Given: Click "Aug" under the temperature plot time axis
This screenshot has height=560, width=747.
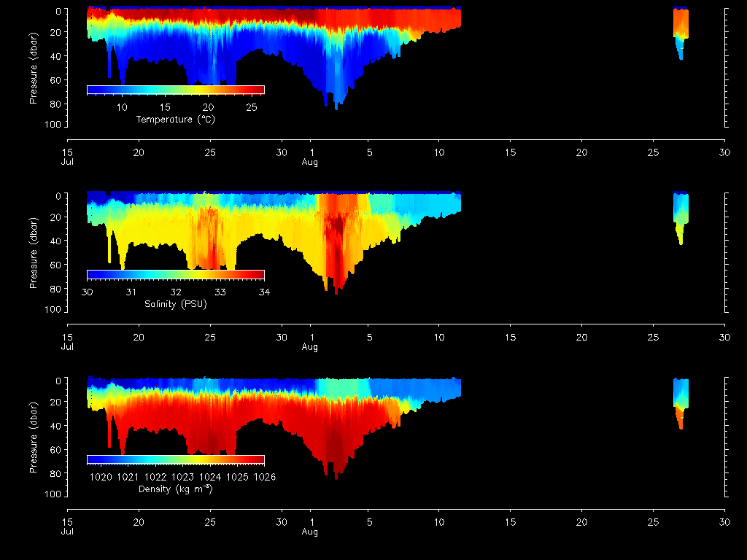Looking at the screenshot, I should pyautogui.click(x=310, y=163).
